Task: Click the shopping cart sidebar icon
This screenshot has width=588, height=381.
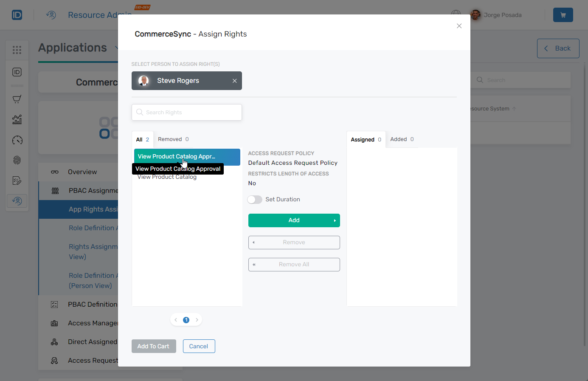Action: point(17,99)
